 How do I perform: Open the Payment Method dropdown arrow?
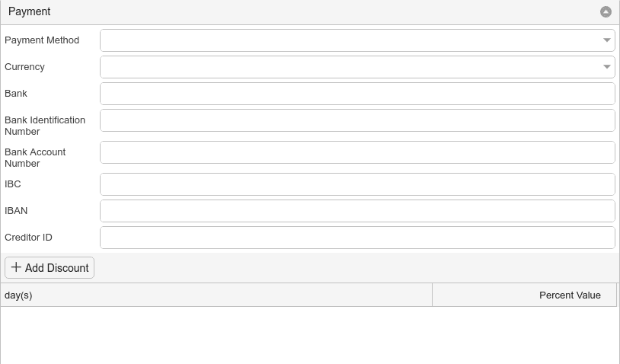click(606, 40)
